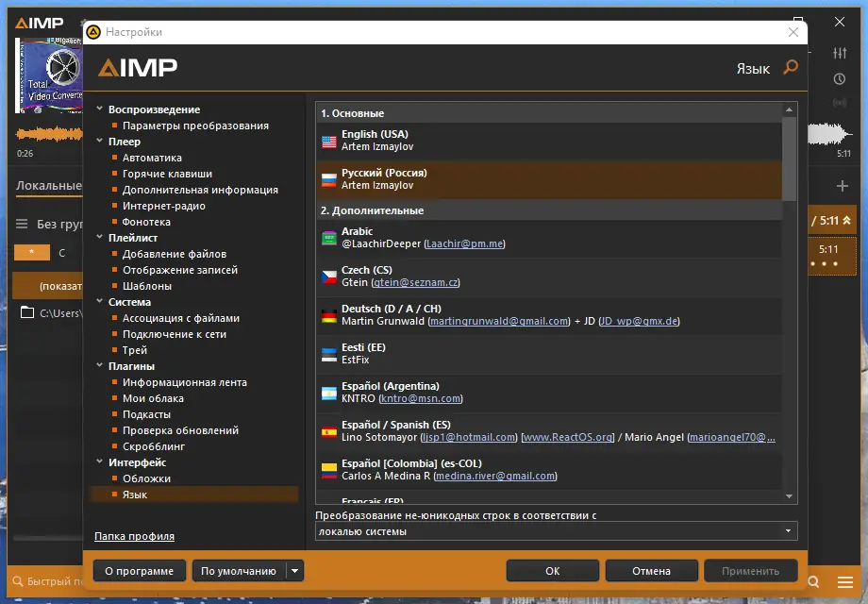Click the Argentina flag icon
Image resolution: width=868 pixels, height=604 pixels.
(329, 393)
